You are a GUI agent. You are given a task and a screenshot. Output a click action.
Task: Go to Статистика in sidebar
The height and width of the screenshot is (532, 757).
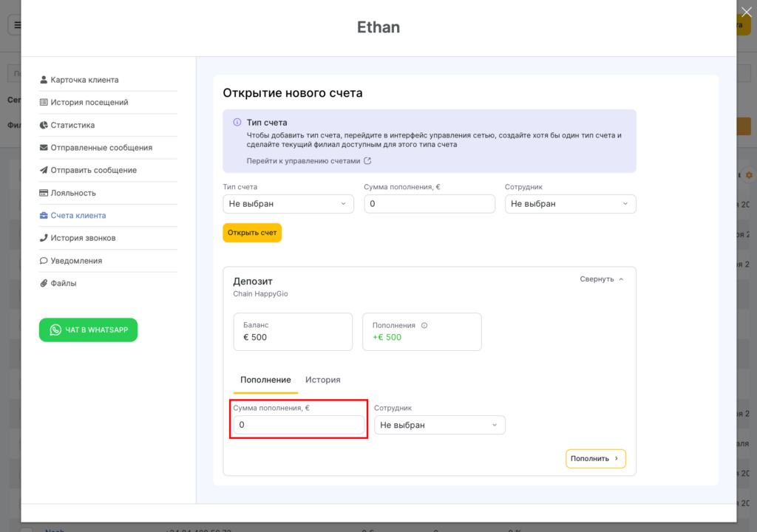click(x=72, y=126)
